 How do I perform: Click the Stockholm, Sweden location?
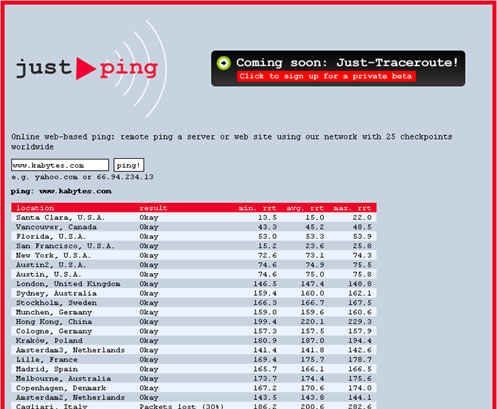[x=56, y=303]
